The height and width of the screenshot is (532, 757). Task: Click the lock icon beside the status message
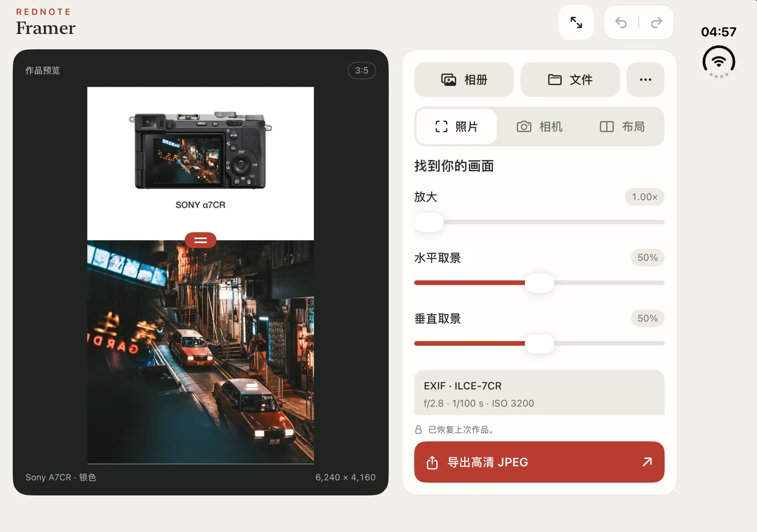click(x=418, y=430)
